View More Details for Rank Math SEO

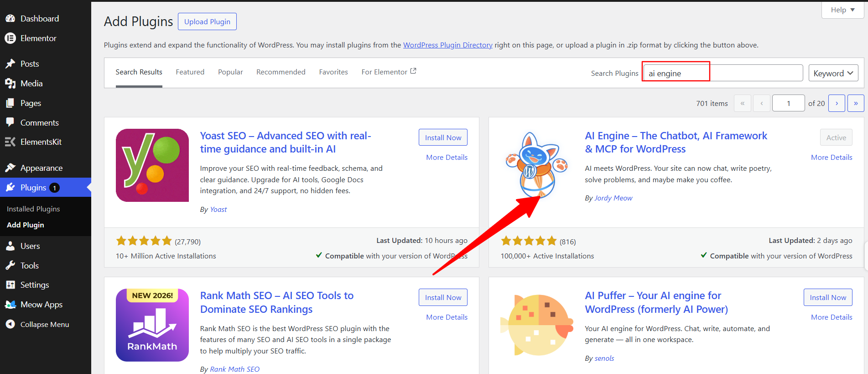tap(447, 317)
